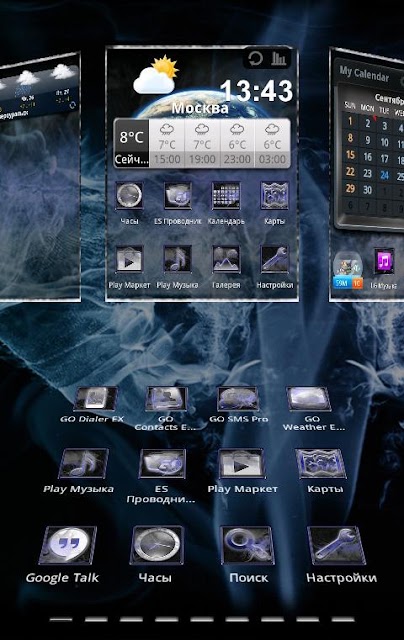Select the right My Calendar screen preview

click(366, 175)
